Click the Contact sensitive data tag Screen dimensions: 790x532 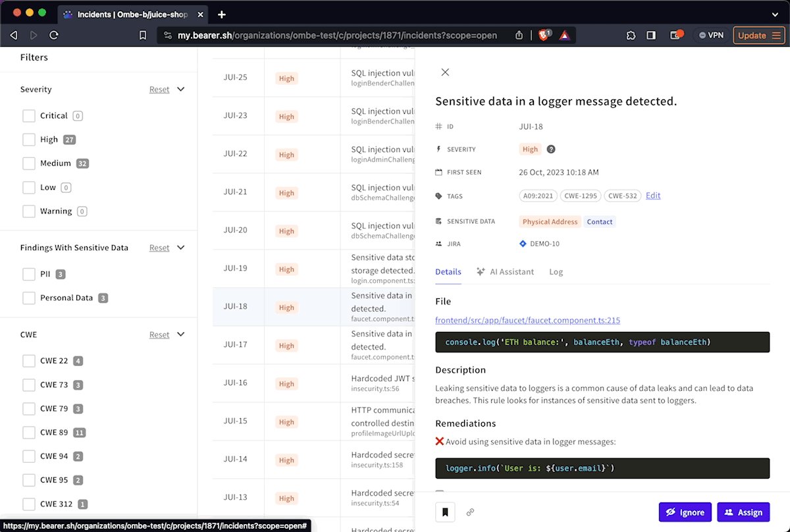[600, 222]
